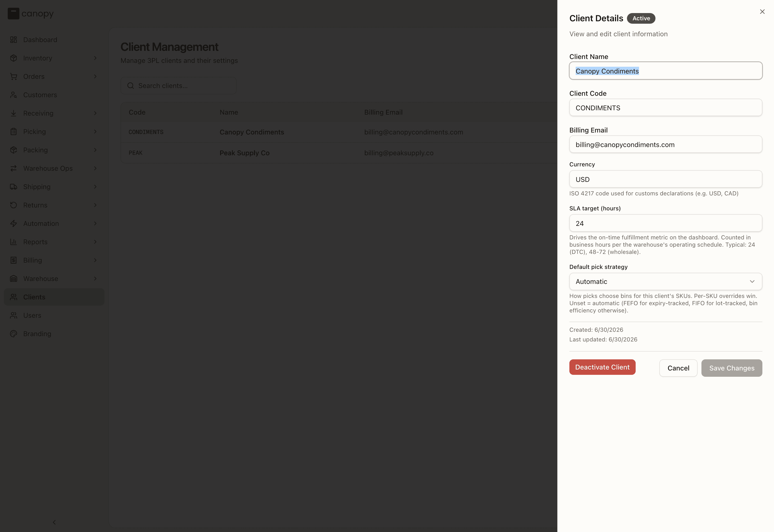Click the Warehouse building icon

(13, 279)
